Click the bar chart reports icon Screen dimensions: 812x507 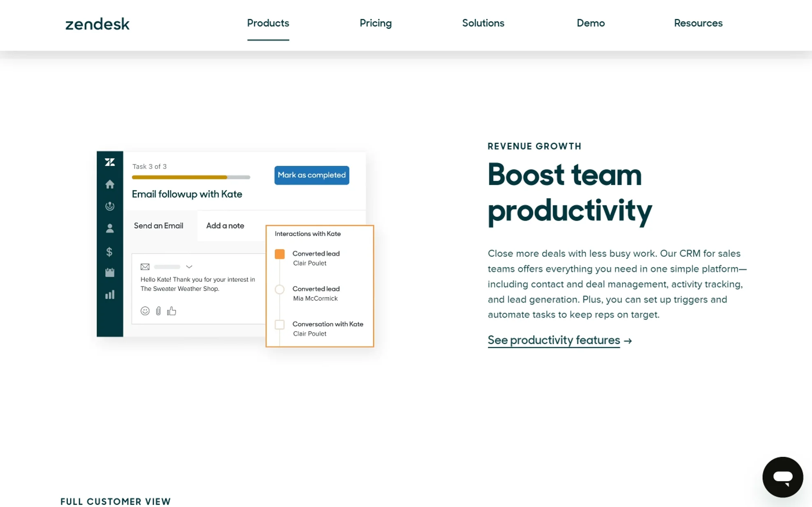[109, 295]
